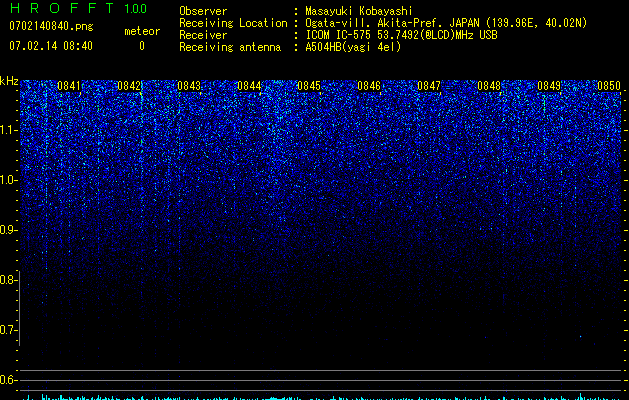Click the 0845 time marker
This screenshot has width=629, height=400.
point(309,86)
